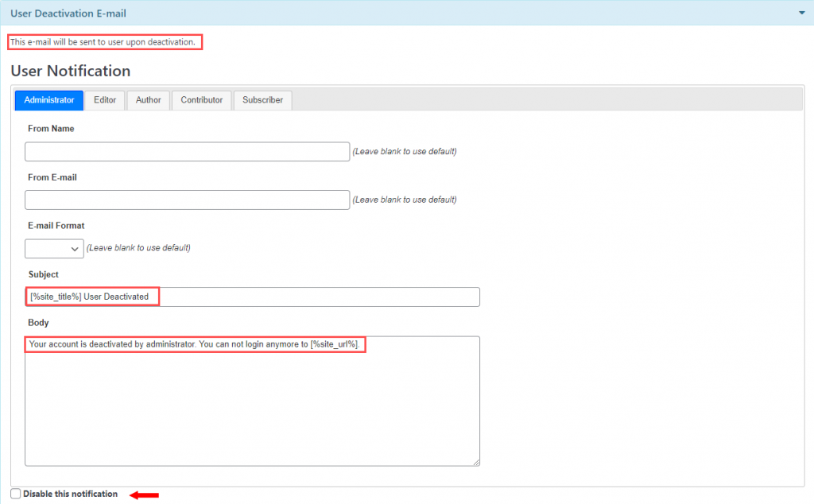Select the Administrator tab
This screenshot has width=814, height=504.
coord(49,100)
